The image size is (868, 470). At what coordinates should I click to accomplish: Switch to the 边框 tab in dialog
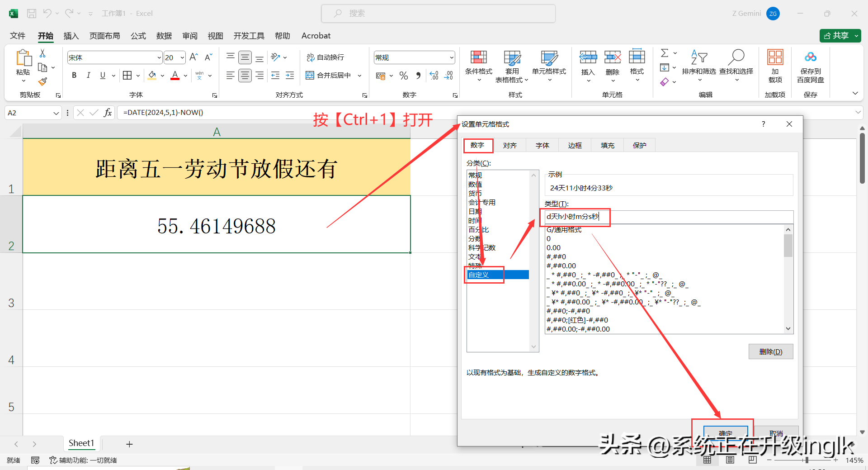tap(575, 145)
